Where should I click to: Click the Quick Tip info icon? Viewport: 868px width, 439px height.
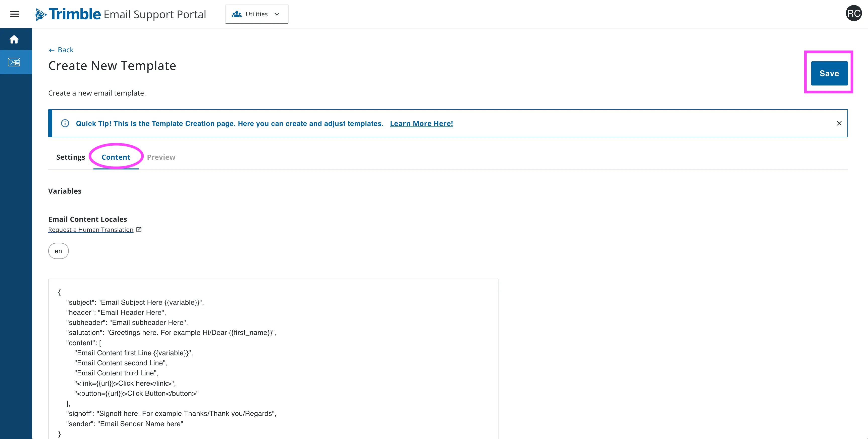[x=65, y=123]
